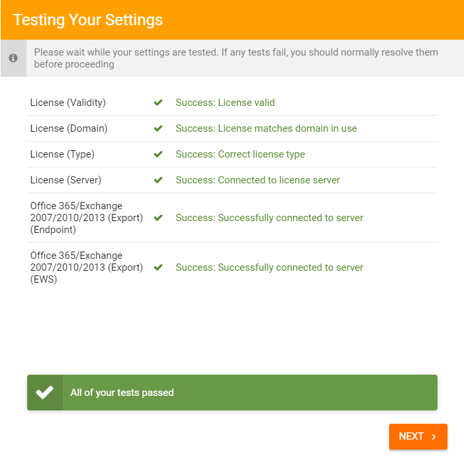Click the License (Server) test label

pos(66,180)
